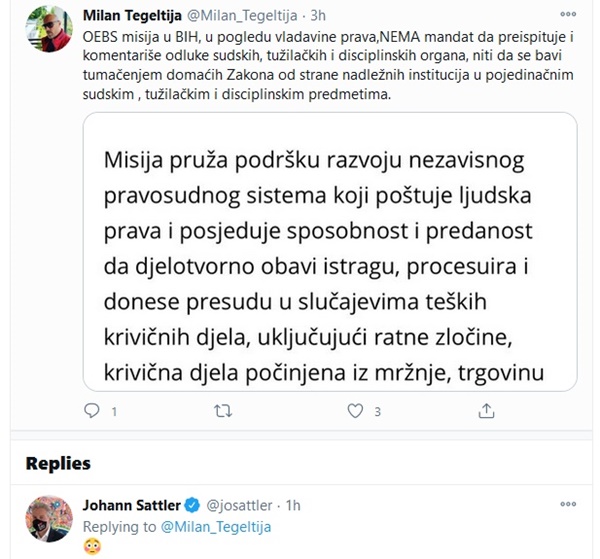Click the Replies section heading
The width and height of the screenshot is (600, 559).
click(58, 464)
